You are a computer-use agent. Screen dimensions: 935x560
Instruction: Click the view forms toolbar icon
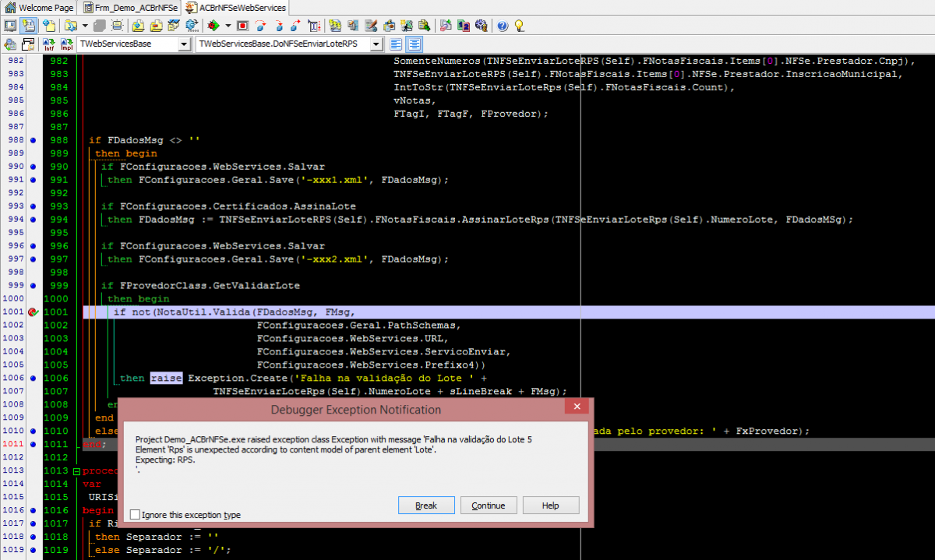10,26
